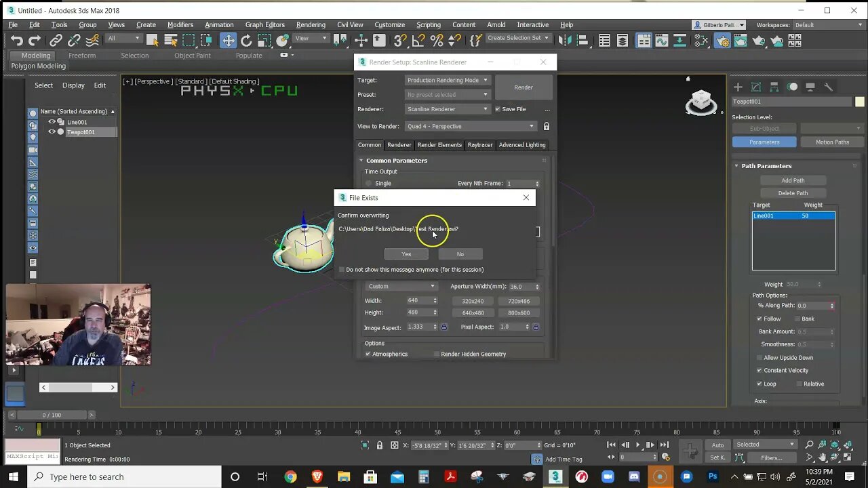Switch to the Render Elements tab
This screenshot has width=868, height=488.
(439, 145)
